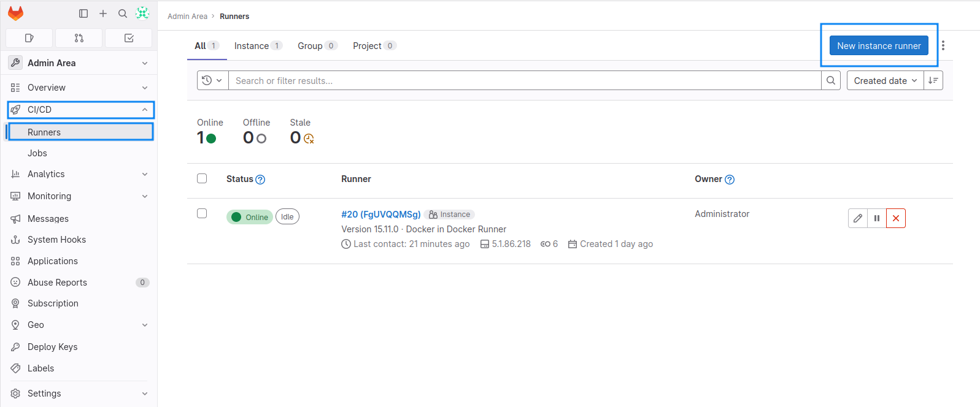This screenshot has width=980, height=407.
Task: Collapse the CI/CD sidebar section
Action: pos(80,110)
